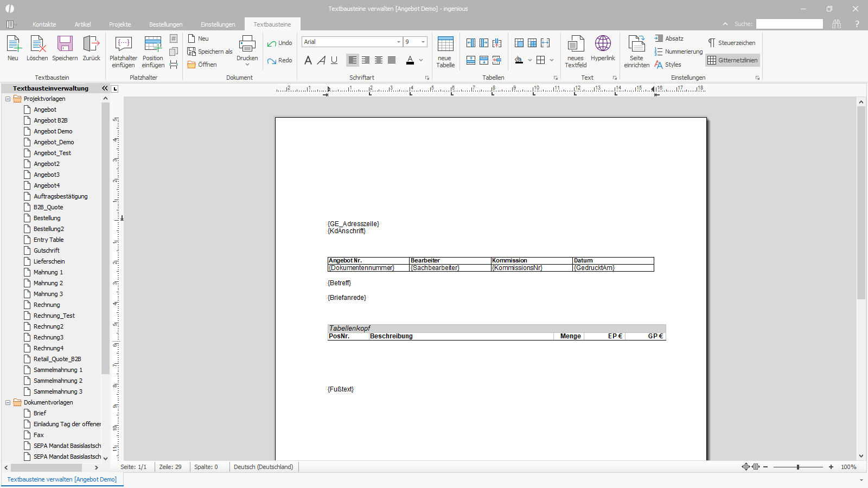The width and height of the screenshot is (868, 488).
Task: Click insert row above icon
Action: click(471, 60)
